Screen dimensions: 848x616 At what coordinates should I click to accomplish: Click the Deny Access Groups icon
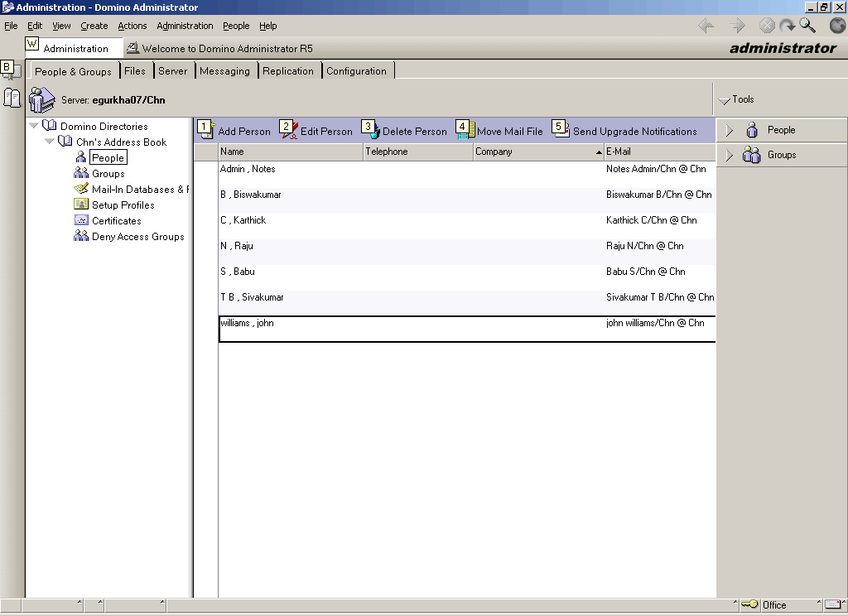[80, 236]
